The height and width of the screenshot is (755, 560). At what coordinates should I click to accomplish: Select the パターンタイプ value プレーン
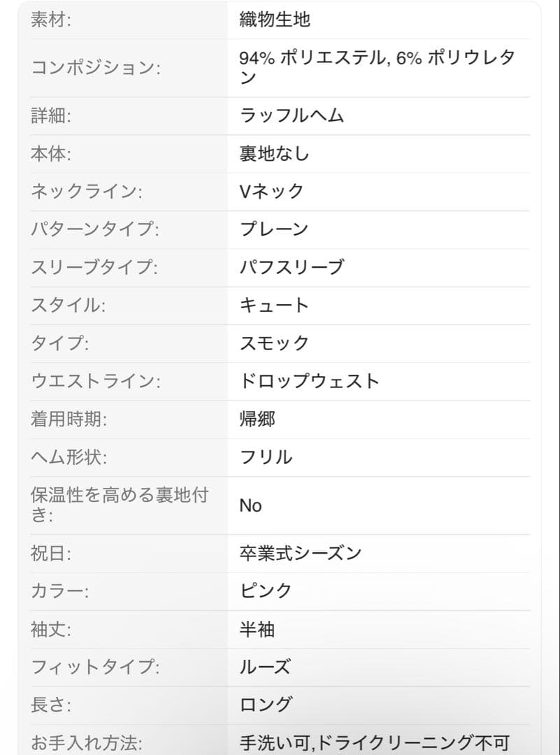273,229
